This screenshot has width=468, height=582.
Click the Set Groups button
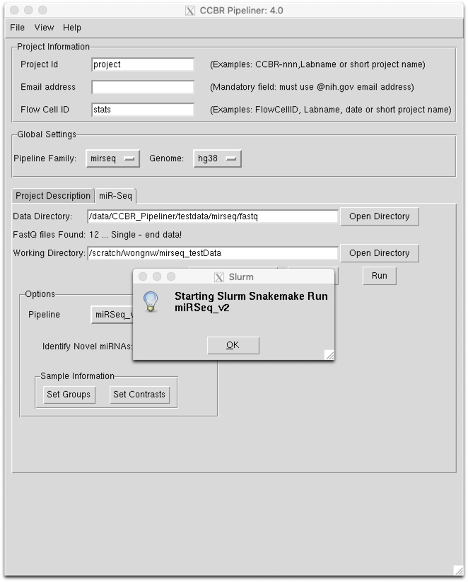click(69, 395)
